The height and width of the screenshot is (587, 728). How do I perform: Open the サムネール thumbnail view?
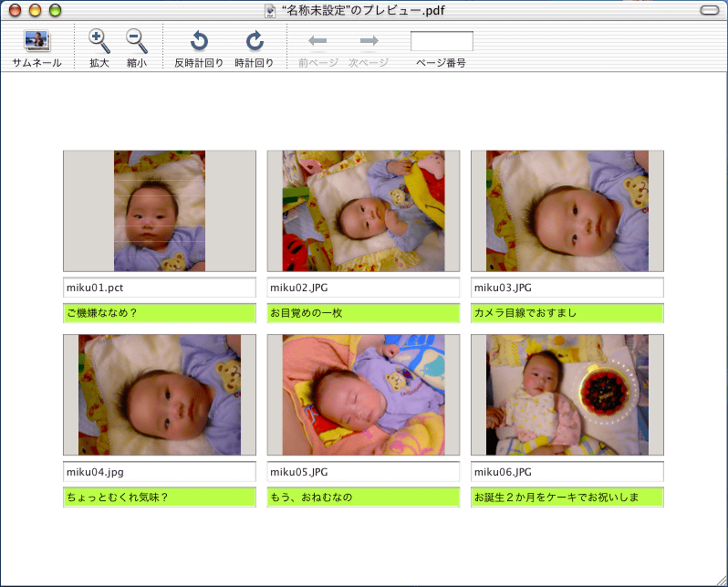point(36,48)
